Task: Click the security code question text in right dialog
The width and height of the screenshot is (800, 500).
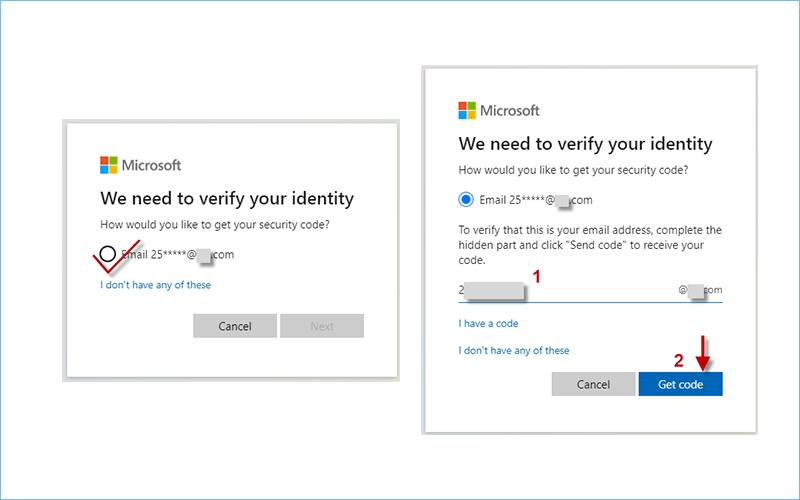Action: click(x=573, y=170)
